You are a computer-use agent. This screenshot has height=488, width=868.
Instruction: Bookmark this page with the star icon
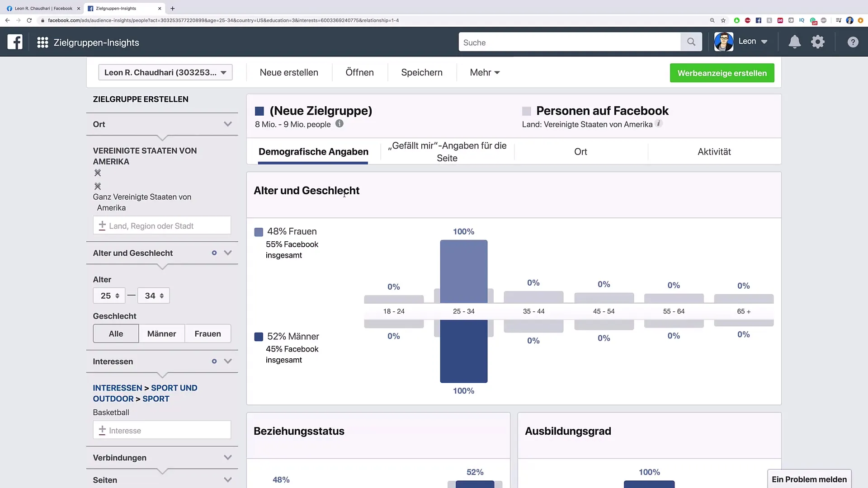[723, 20]
